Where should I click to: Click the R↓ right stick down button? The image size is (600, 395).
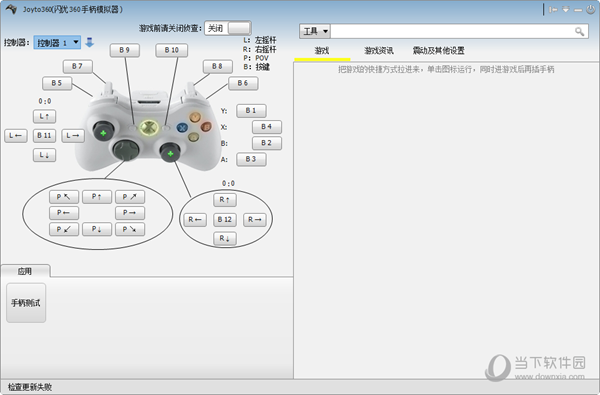[225, 239]
